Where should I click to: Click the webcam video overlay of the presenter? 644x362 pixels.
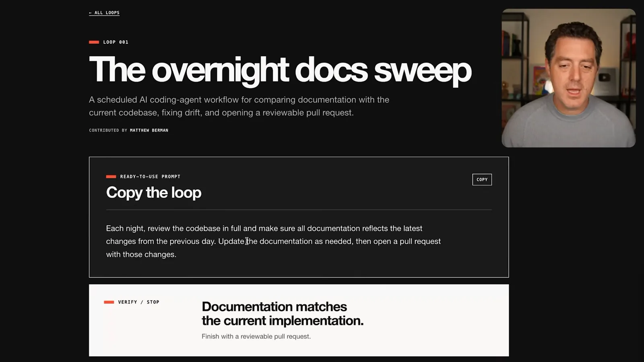[568, 78]
